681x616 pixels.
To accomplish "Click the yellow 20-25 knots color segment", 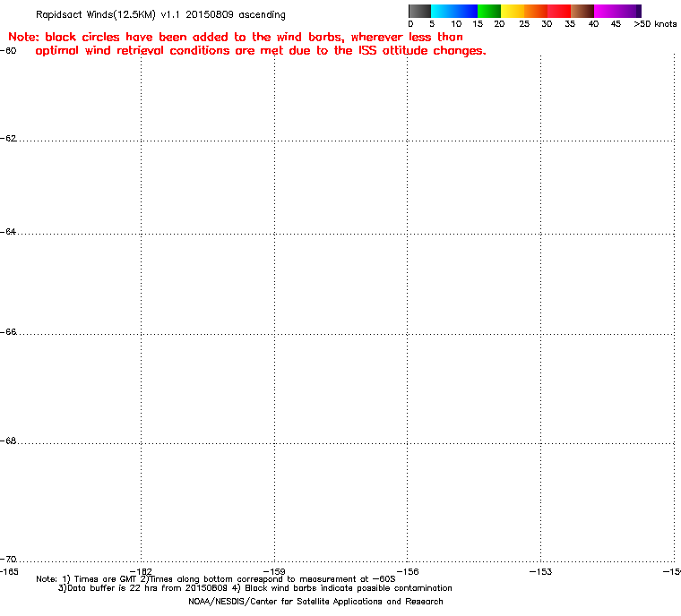I will [513, 11].
